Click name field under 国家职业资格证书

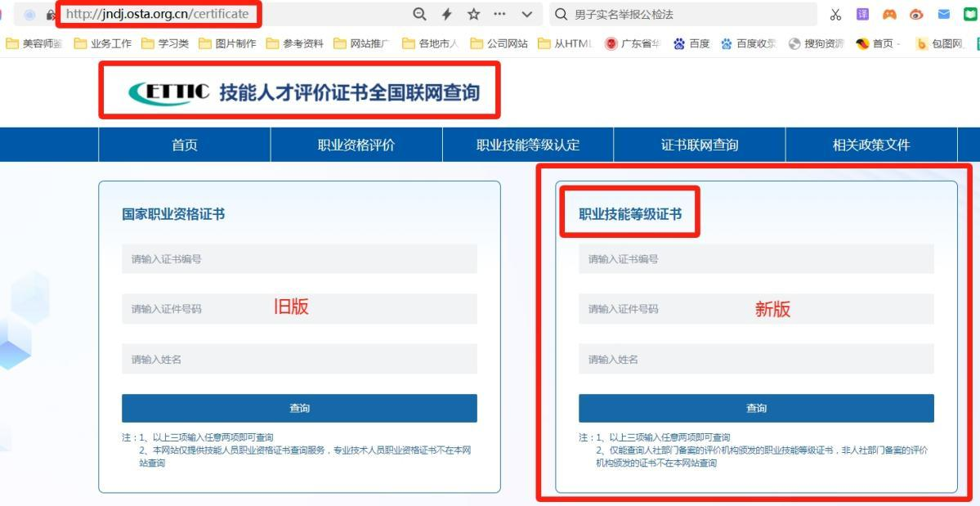299,359
